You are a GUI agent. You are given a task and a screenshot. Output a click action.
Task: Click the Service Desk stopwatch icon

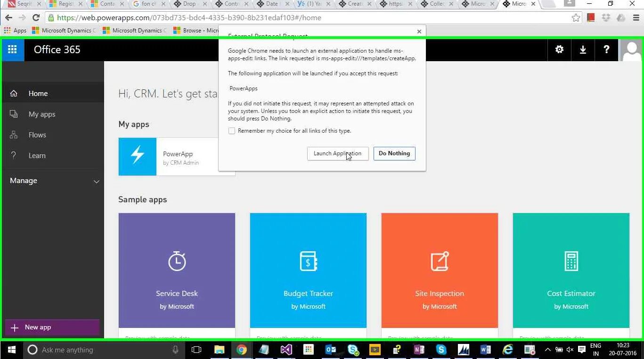(x=177, y=261)
